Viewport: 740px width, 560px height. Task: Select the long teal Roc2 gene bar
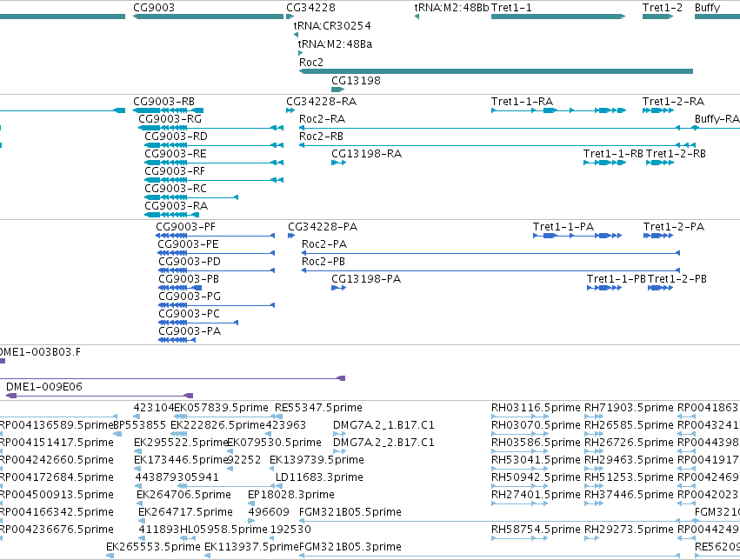(x=496, y=71)
